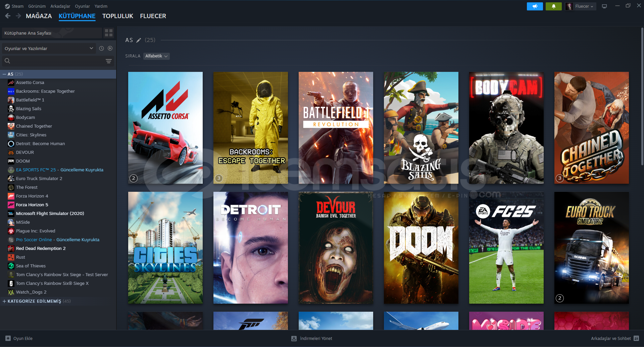Open DOOM cover thumbnail
This screenshot has width=644, height=347.
[x=421, y=248]
